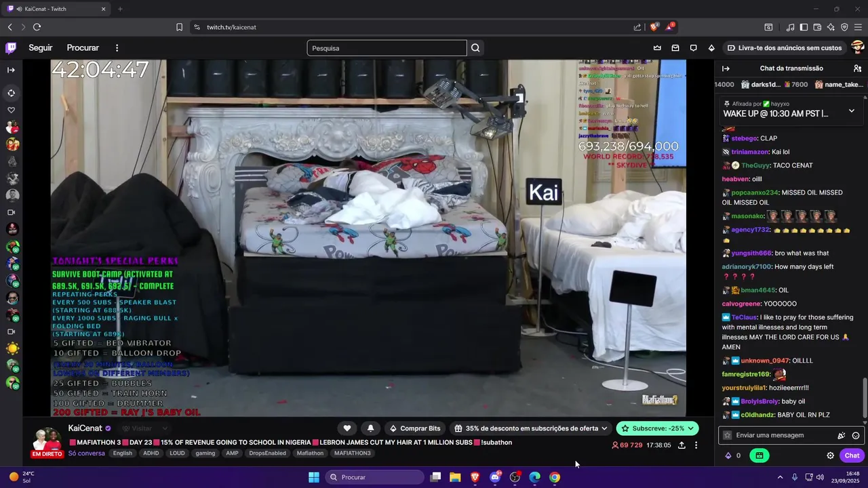Select the gaming tag
This screenshot has width=868, height=488.
pyautogui.click(x=205, y=453)
